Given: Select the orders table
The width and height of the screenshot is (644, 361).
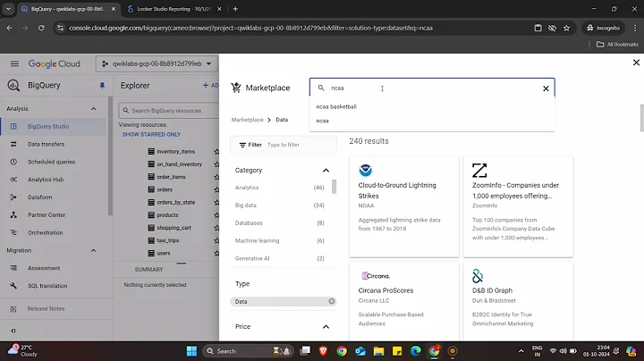Looking at the screenshot, I should point(165,189).
